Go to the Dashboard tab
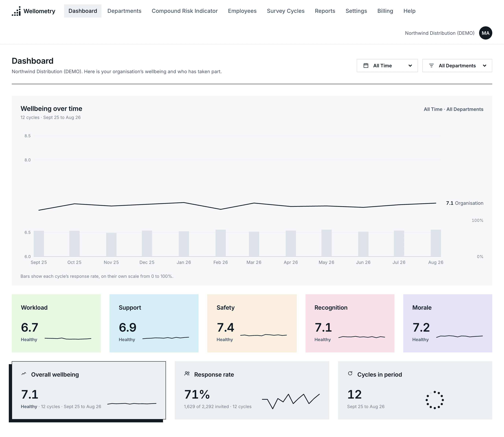This screenshot has height=437, width=504. [83, 11]
